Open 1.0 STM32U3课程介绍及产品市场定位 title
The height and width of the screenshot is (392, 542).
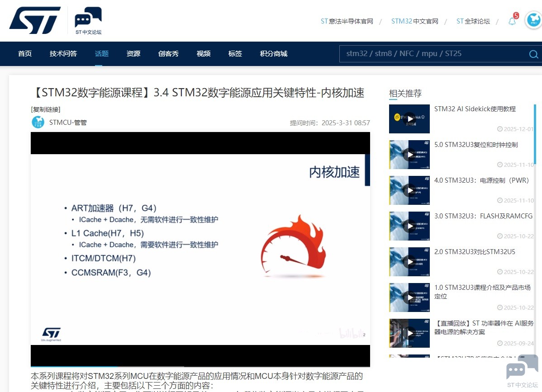pos(483,292)
